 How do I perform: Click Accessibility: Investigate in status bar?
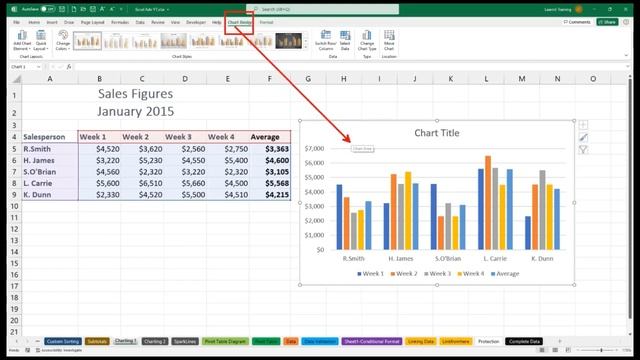(59, 350)
